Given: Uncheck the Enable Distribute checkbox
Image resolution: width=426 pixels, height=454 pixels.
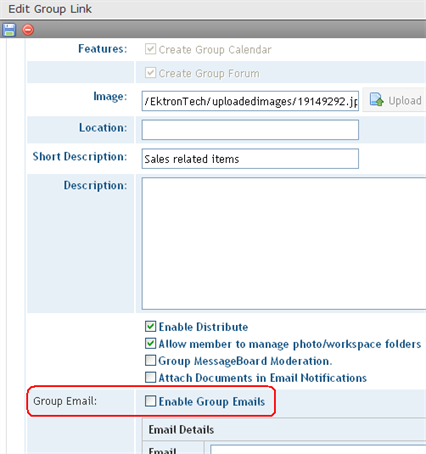Looking at the screenshot, I should [150, 326].
